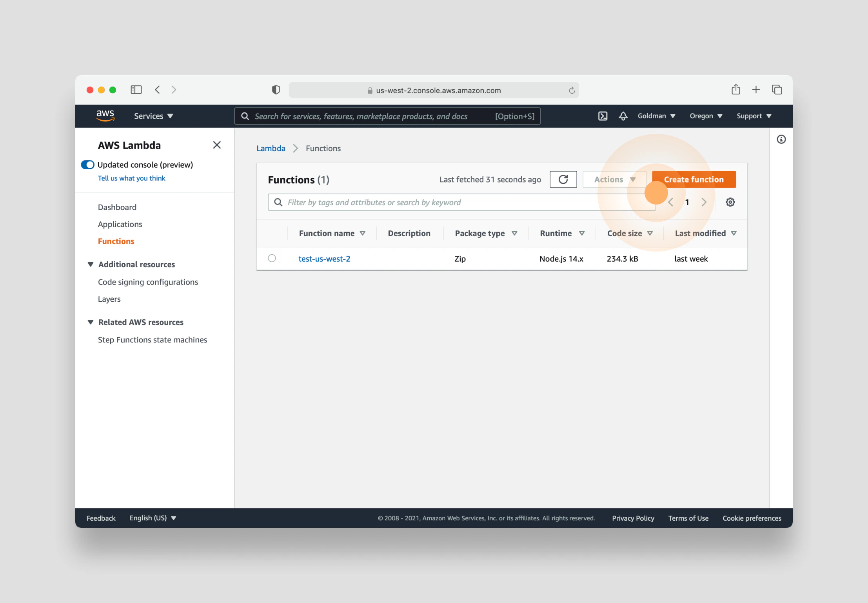Viewport: 868px width, 603px height.
Task: Open Privacy Policy link
Action: tap(633, 518)
